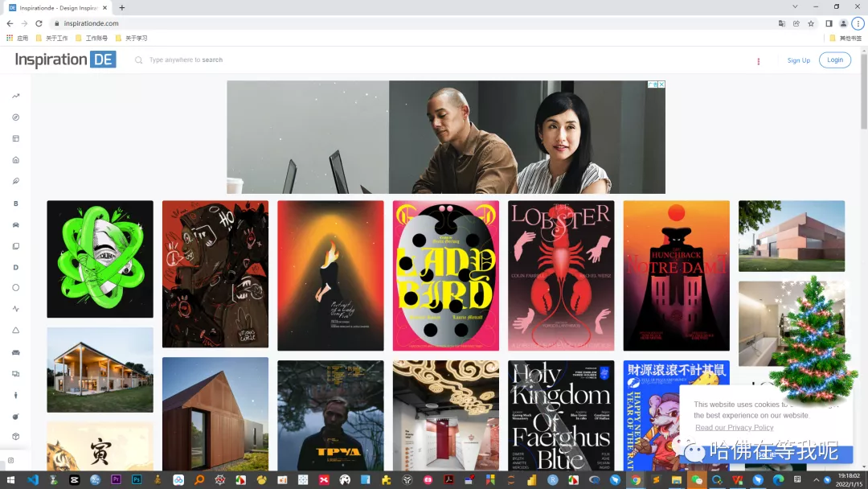The width and height of the screenshot is (868, 489).
Task: Click the Sign Up link
Action: [798, 60]
